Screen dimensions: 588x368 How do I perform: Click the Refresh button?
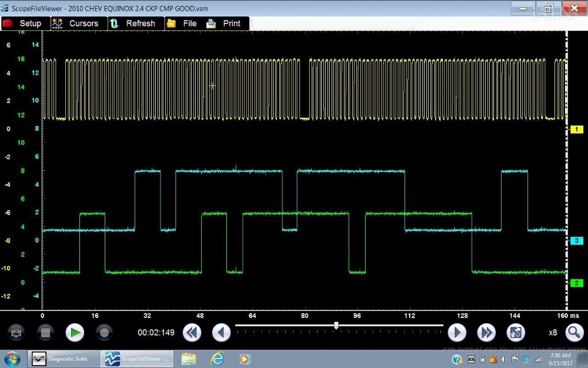point(133,24)
